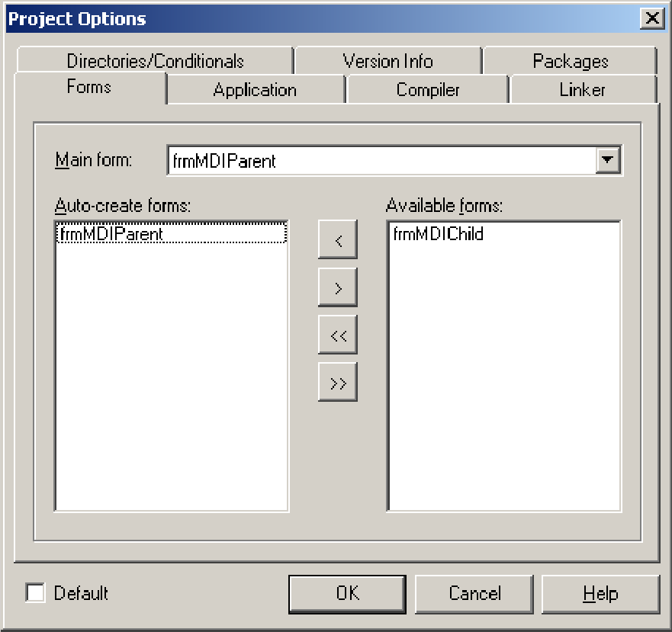Close the Project Options dialog
672x632 pixels.
652,18
